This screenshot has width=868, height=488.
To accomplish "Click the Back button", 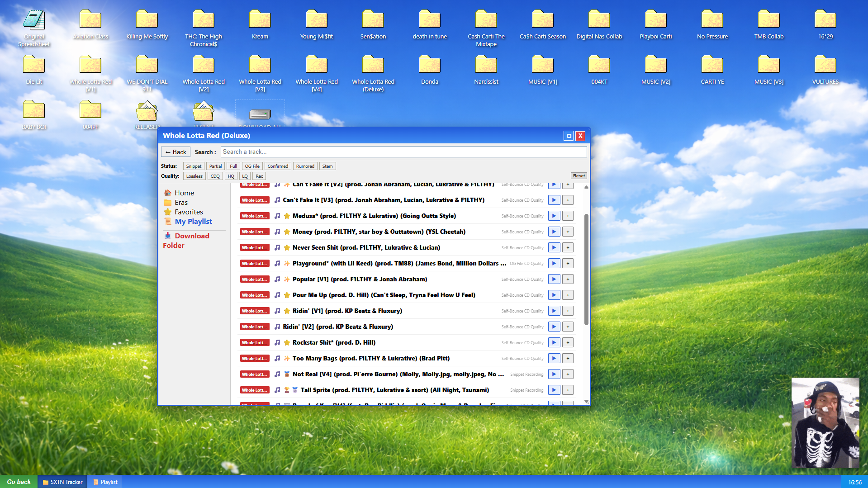I will [175, 152].
